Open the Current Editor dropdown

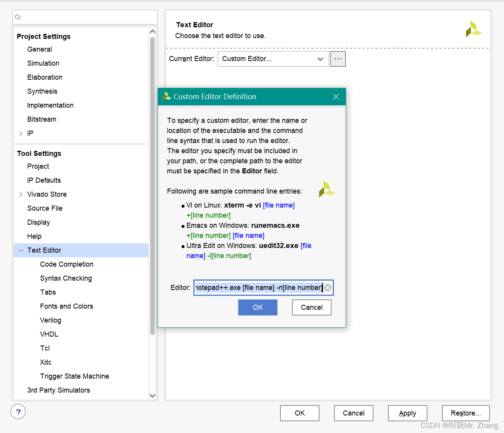point(273,59)
